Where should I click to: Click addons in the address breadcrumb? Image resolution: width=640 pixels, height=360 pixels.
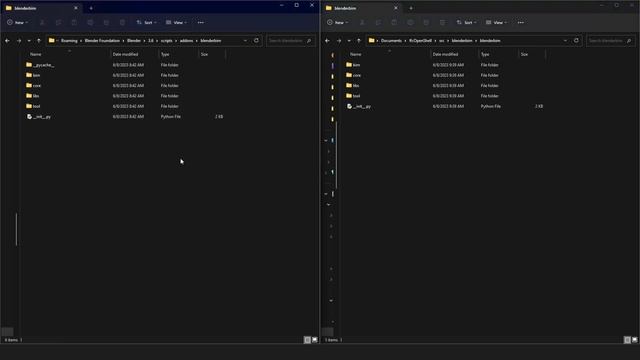pos(187,40)
